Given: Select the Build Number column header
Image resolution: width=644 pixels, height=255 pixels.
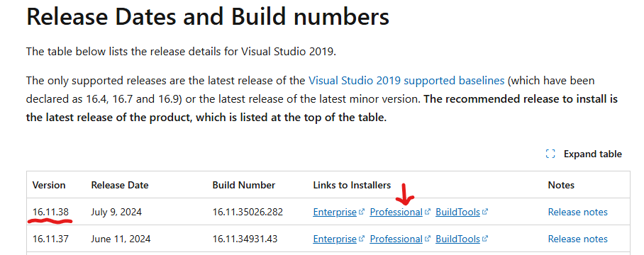Looking at the screenshot, I should 244,186.
